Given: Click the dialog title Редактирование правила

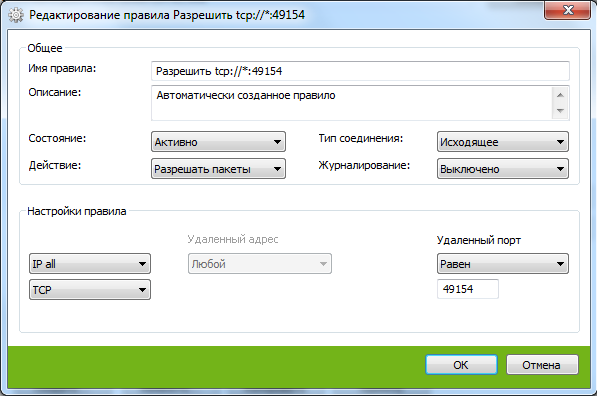Looking at the screenshot, I should pos(167,15).
